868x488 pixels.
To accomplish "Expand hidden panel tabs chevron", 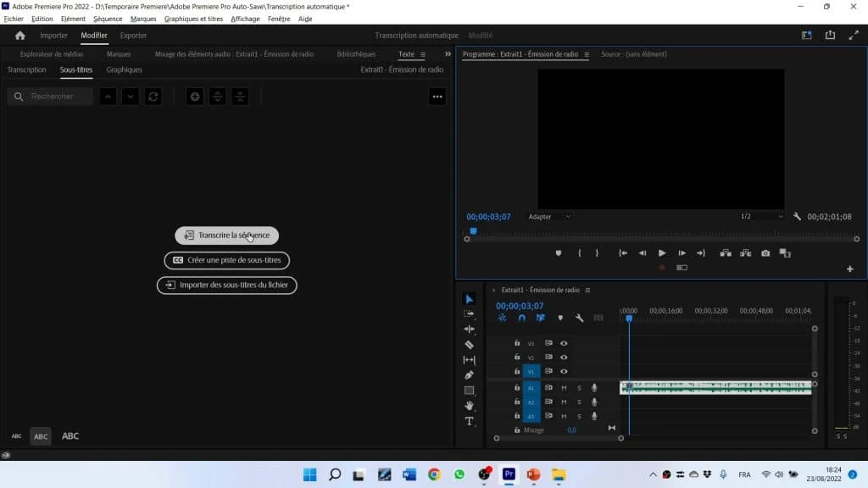I will click(x=448, y=54).
